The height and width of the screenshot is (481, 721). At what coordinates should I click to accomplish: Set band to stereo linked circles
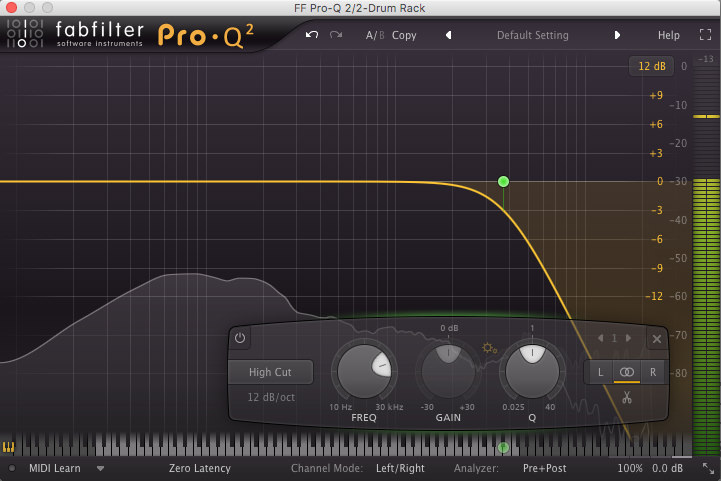[627, 372]
